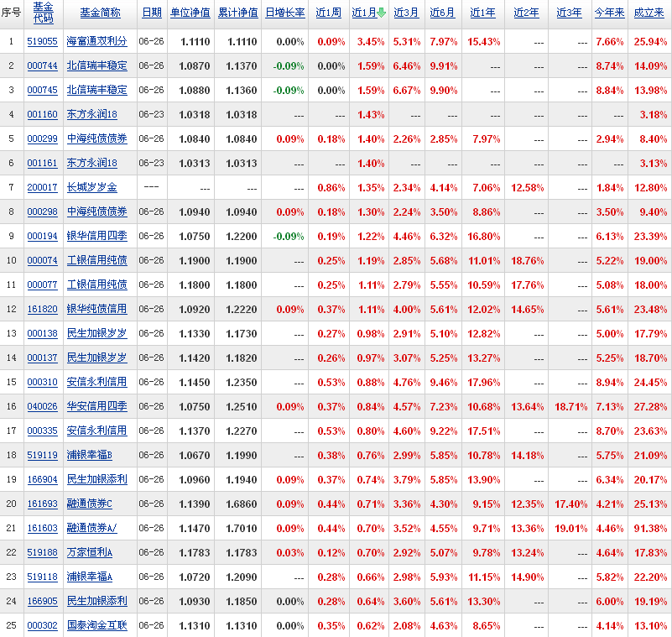Sort by 近3年 header

coord(569,13)
